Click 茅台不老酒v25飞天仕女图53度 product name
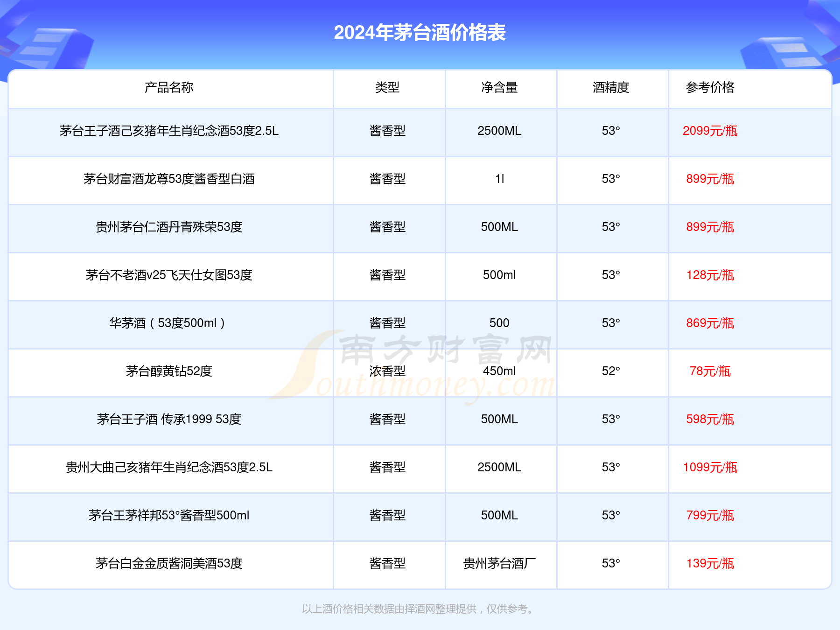This screenshot has height=630, width=840. click(x=169, y=275)
